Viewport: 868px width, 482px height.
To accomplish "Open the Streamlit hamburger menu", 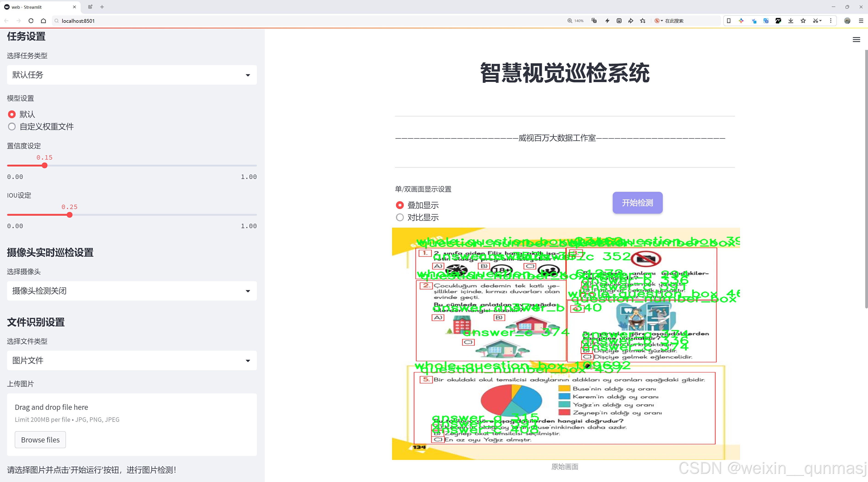I will [856, 40].
